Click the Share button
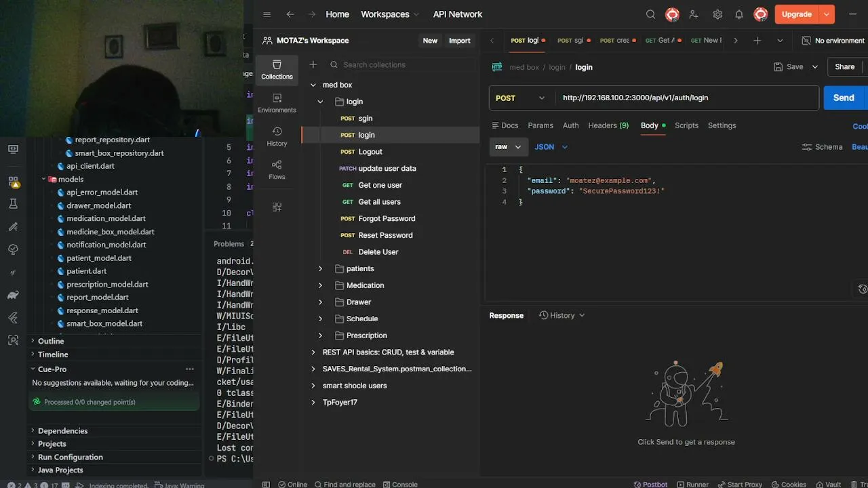This screenshot has width=868, height=488. 844,67
